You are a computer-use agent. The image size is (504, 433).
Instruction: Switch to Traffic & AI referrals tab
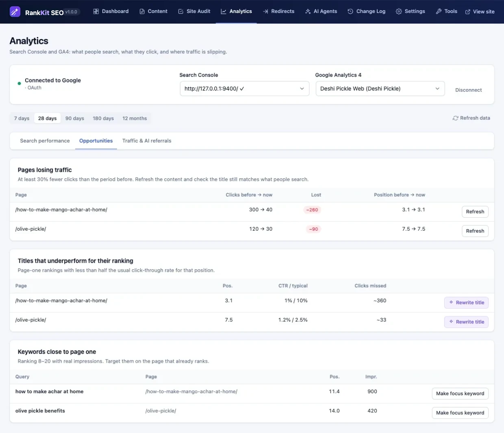(147, 141)
